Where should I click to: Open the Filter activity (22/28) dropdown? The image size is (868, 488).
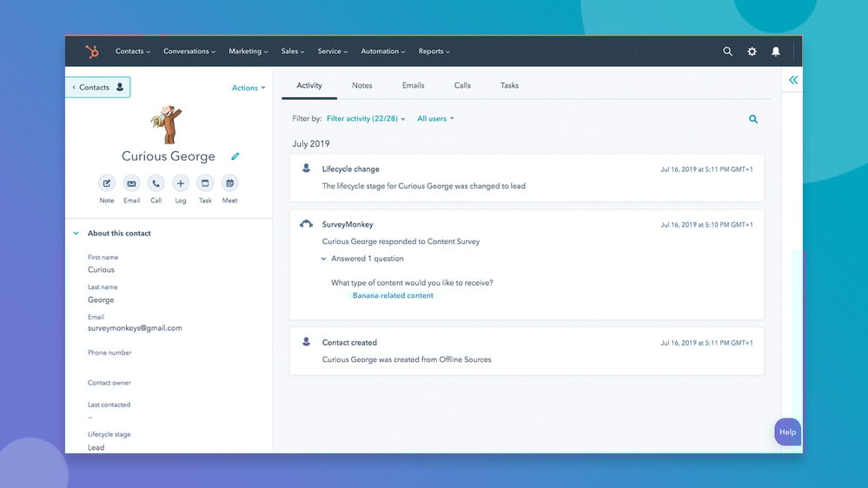tap(365, 119)
